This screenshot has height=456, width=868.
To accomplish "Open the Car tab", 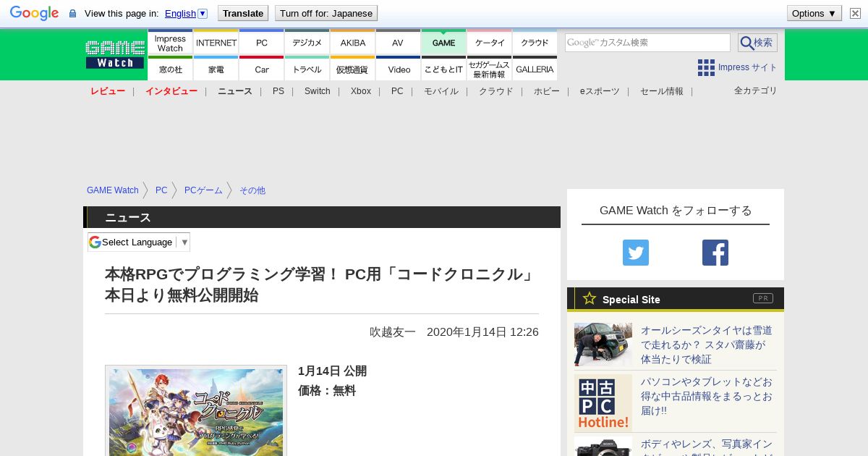I will point(262,68).
